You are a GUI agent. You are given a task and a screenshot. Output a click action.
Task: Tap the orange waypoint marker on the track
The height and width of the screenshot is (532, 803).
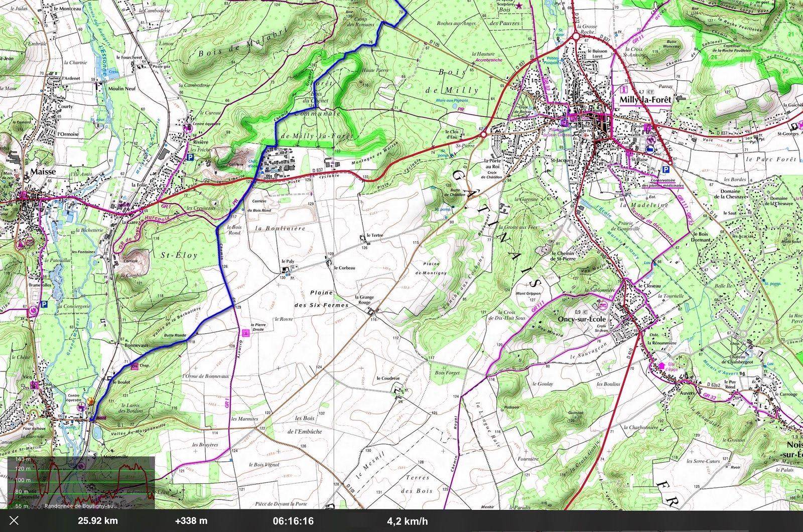pyautogui.click(x=91, y=402)
